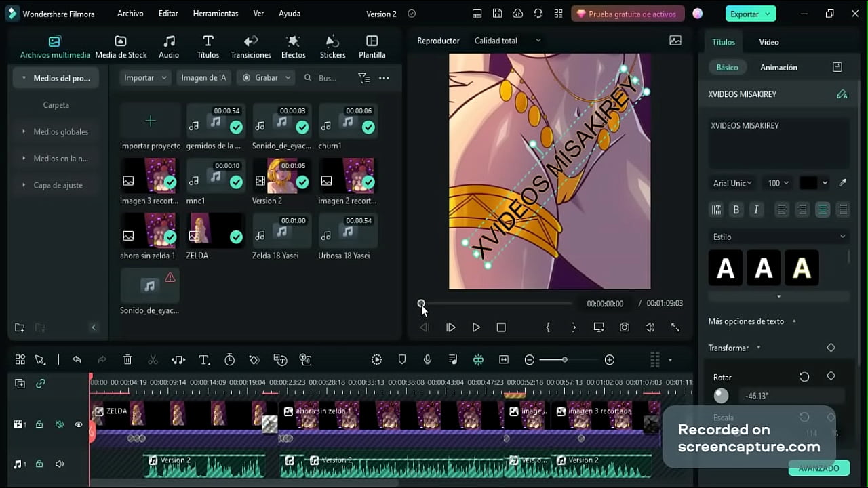Screen dimensions: 868x488
Task: Delete selected clip with trash icon
Action: pos(127,360)
